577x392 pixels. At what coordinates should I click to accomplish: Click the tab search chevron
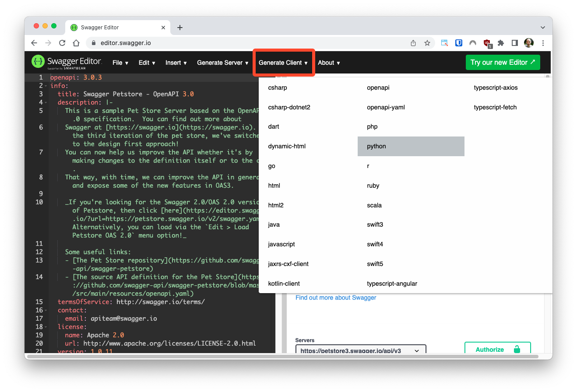click(x=542, y=27)
